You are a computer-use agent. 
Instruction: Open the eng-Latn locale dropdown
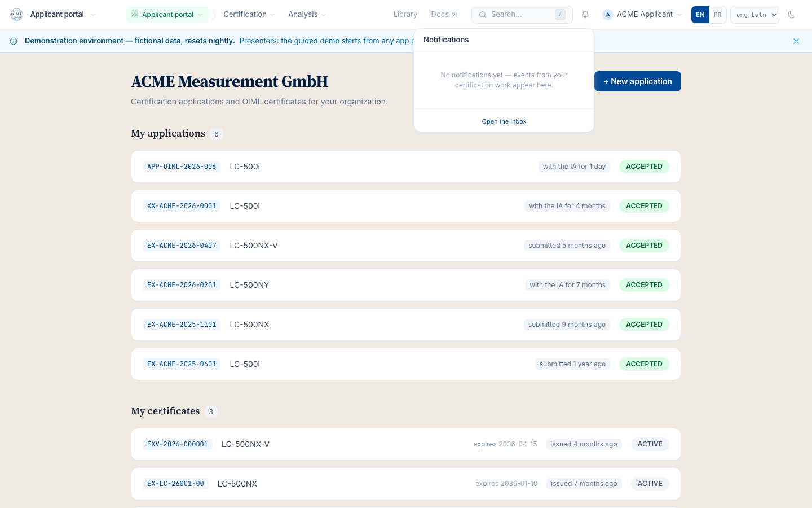754,15
